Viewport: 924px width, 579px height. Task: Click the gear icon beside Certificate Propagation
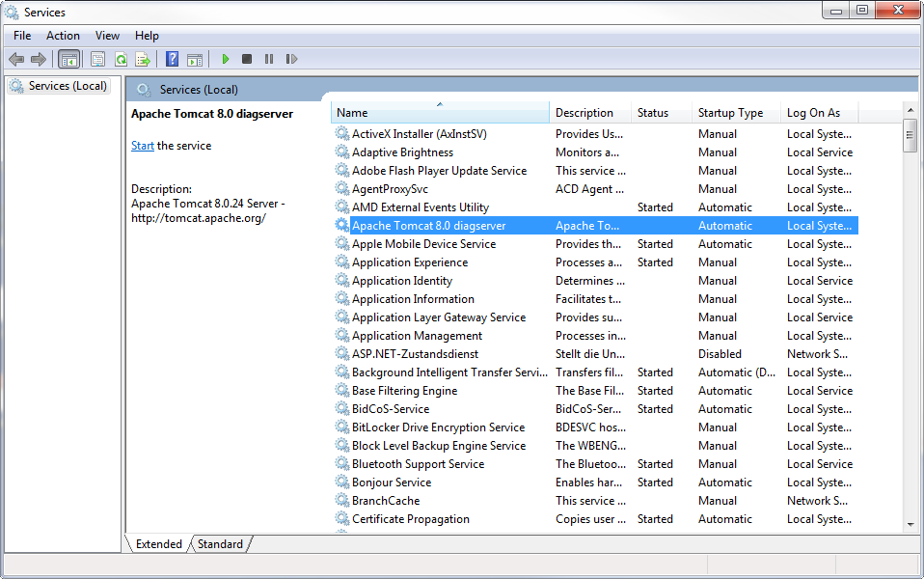342,519
